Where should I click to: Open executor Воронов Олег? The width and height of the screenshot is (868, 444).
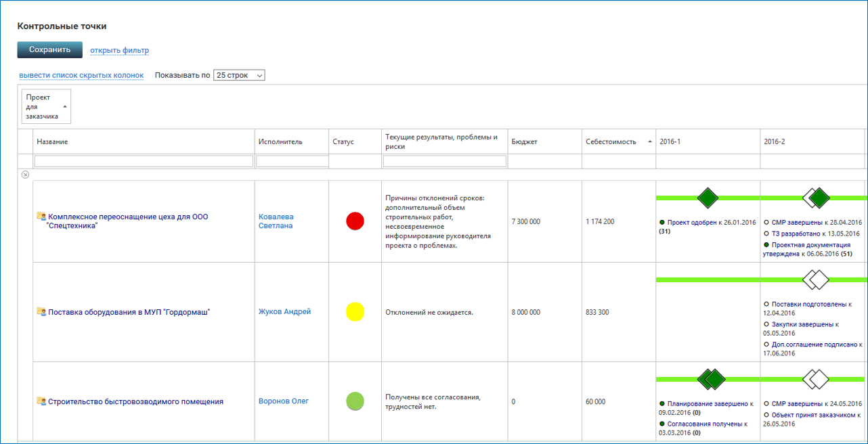(284, 401)
